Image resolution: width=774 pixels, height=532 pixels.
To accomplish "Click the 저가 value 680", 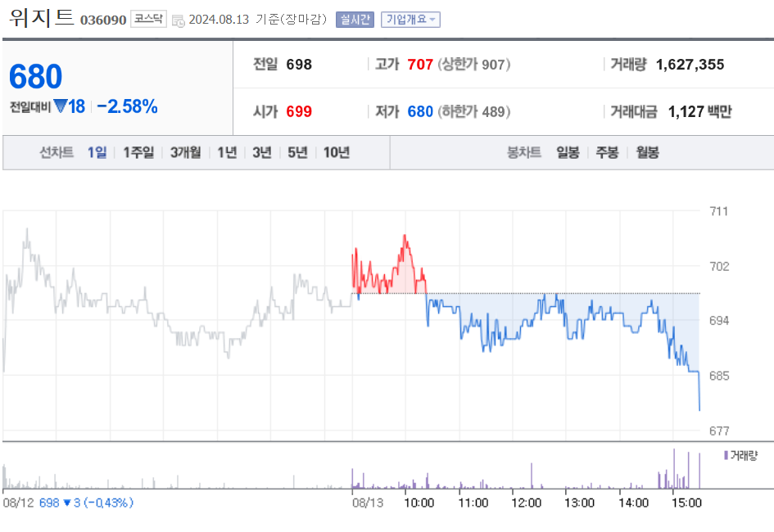I will click(x=420, y=111).
